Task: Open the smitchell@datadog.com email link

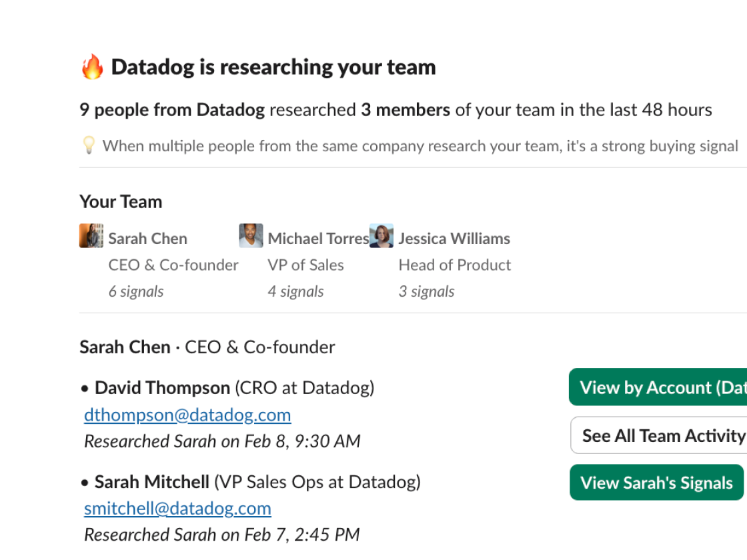Action: [x=177, y=508]
